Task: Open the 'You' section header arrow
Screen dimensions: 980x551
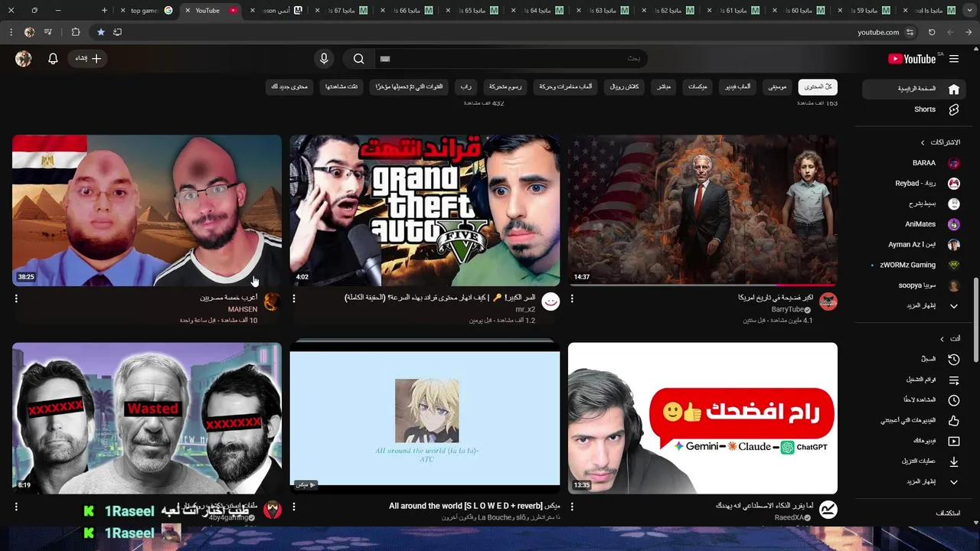Action: pos(942,339)
